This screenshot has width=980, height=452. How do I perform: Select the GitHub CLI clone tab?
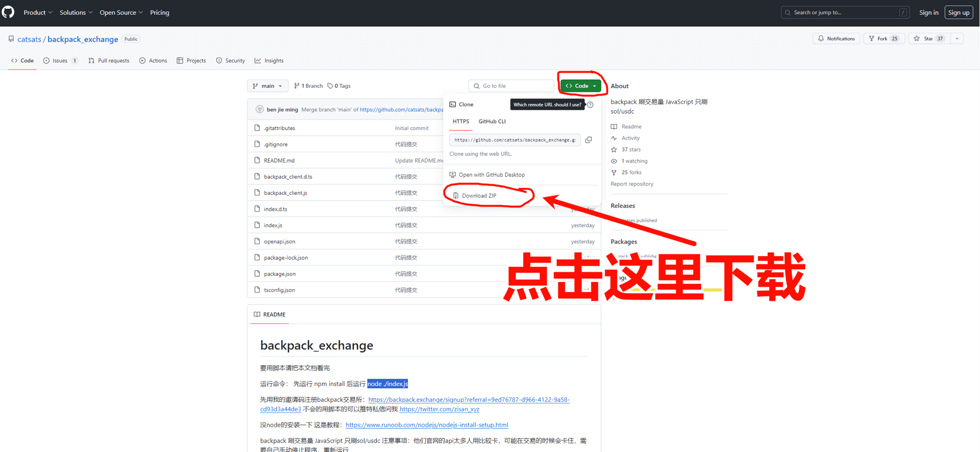pos(492,121)
